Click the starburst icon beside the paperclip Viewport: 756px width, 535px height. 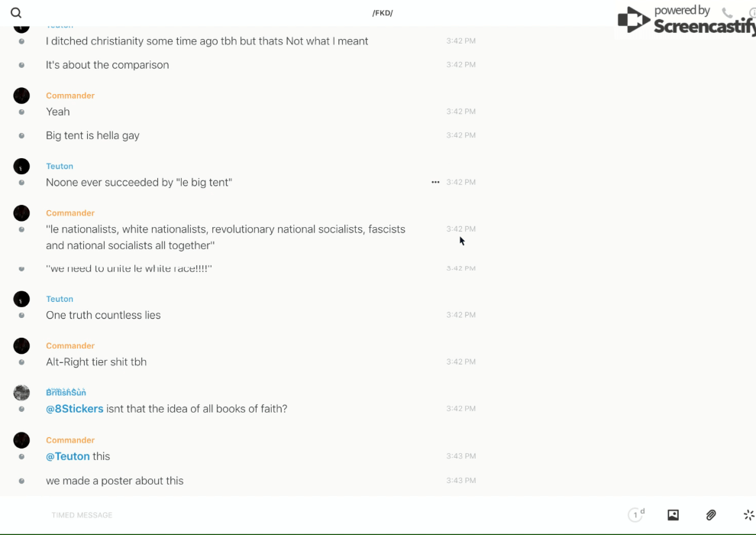(748, 515)
